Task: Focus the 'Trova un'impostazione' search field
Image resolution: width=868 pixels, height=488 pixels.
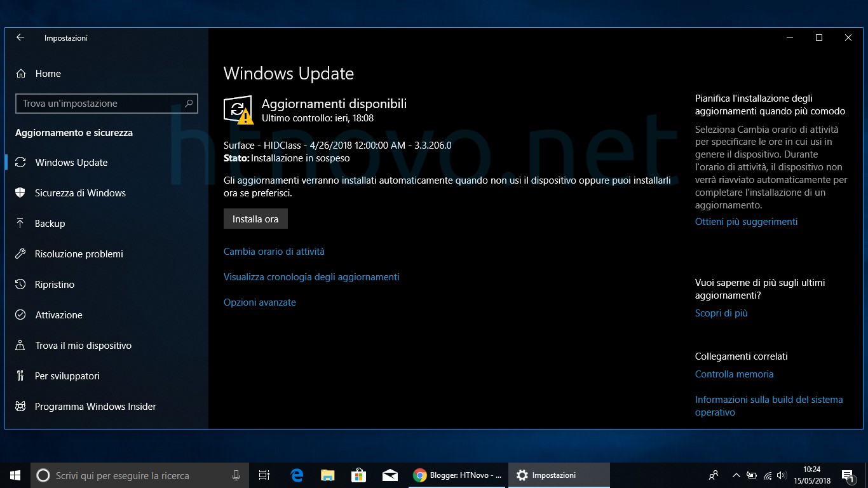Action: tap(106, 104)
